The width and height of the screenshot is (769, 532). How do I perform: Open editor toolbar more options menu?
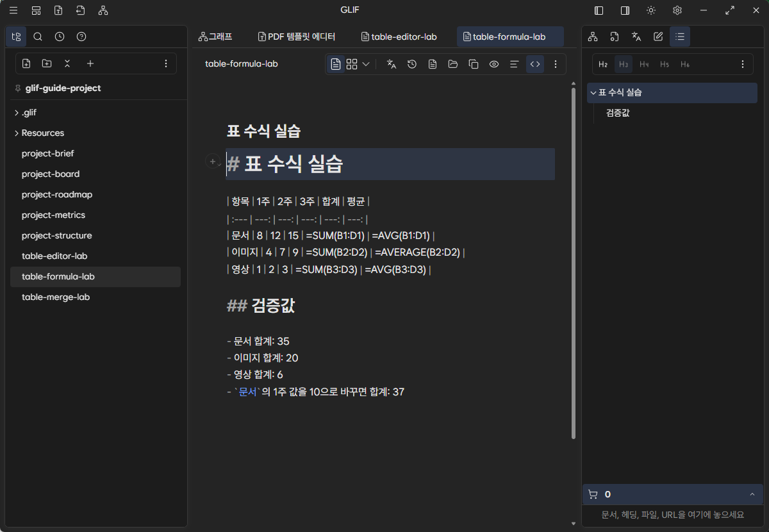[x=556, y=64]
